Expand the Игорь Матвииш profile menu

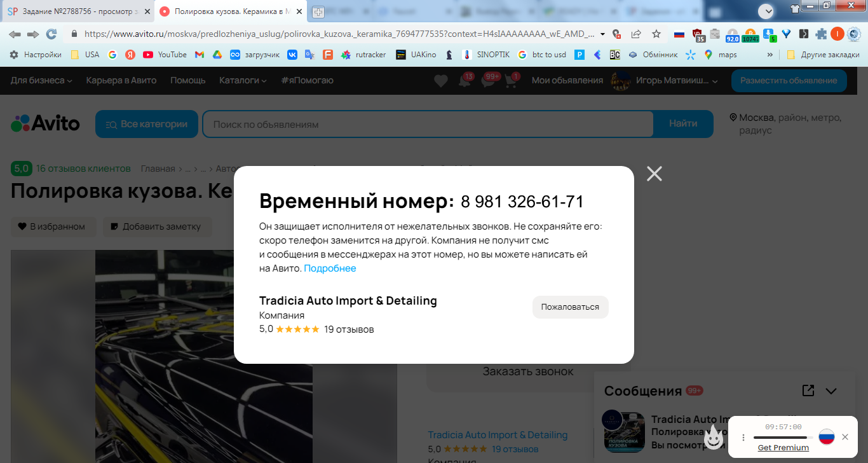pyautogui.click(x=664, y=81)
